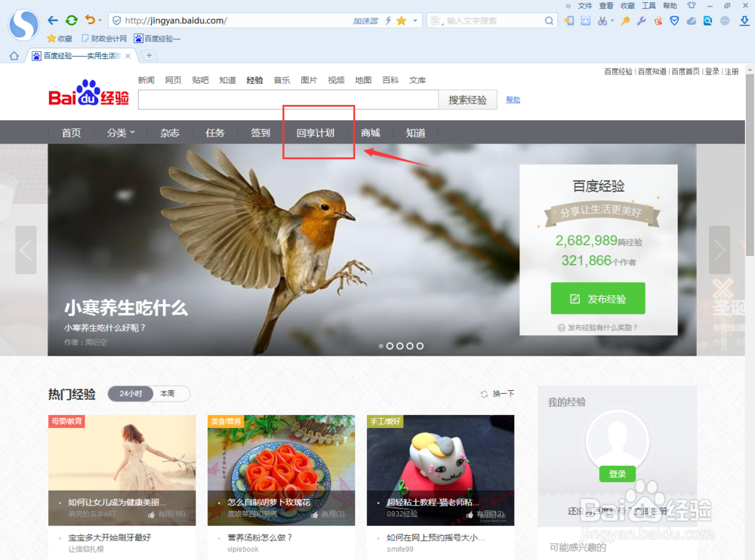Close the 百度经验 tab with the X

tap(128, 56)
